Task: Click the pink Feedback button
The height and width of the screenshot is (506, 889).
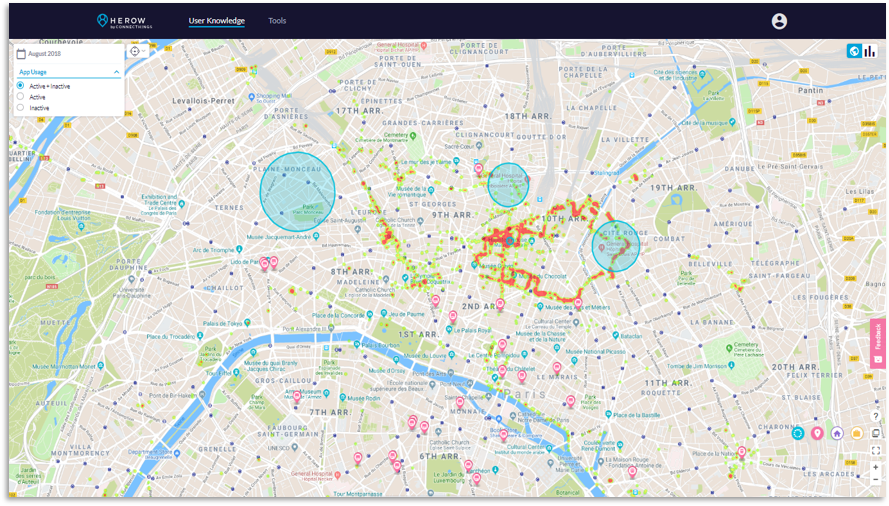Action: 878,343
